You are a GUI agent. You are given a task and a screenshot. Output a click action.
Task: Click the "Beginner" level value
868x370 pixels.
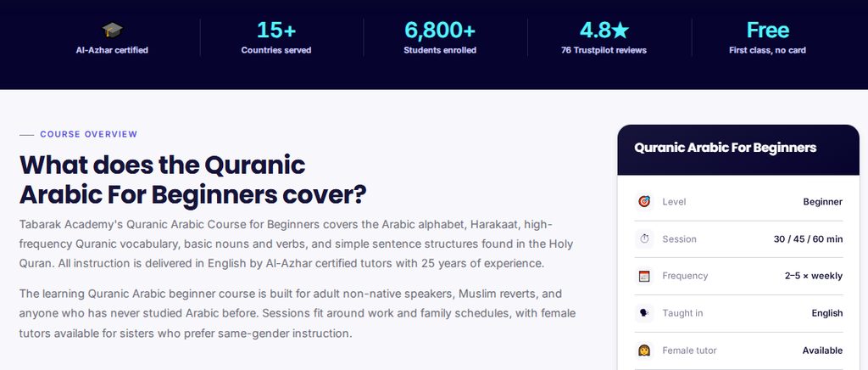coord(823,202)
